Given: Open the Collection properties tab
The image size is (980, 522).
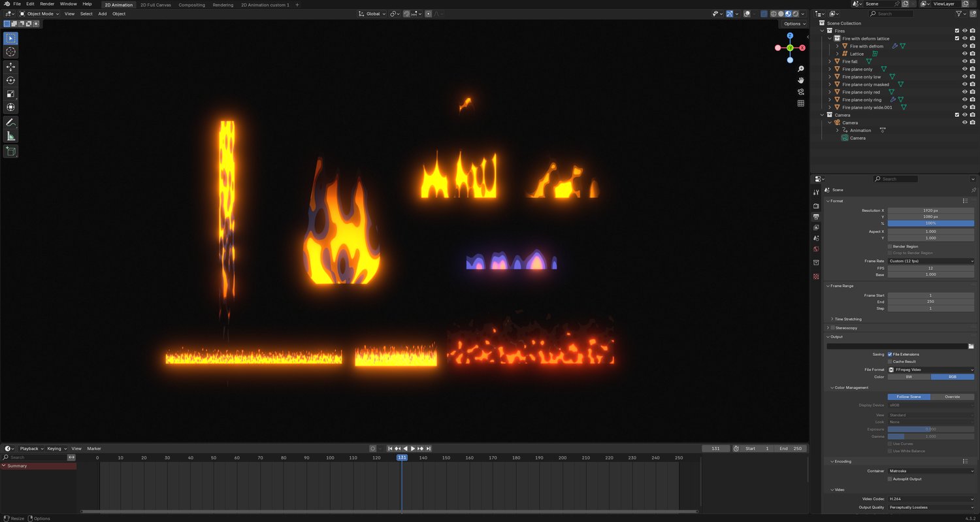Looking at the screenshot, I should 816,263.
